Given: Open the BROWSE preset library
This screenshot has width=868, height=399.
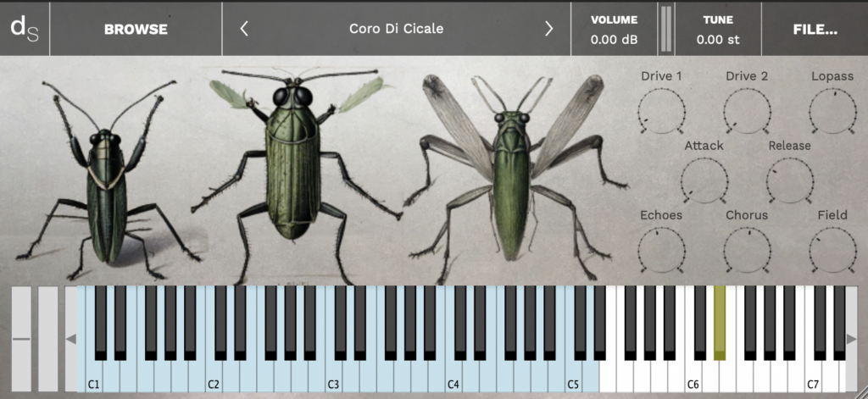Looking at the screenshot, I should [x=136, y=30].
